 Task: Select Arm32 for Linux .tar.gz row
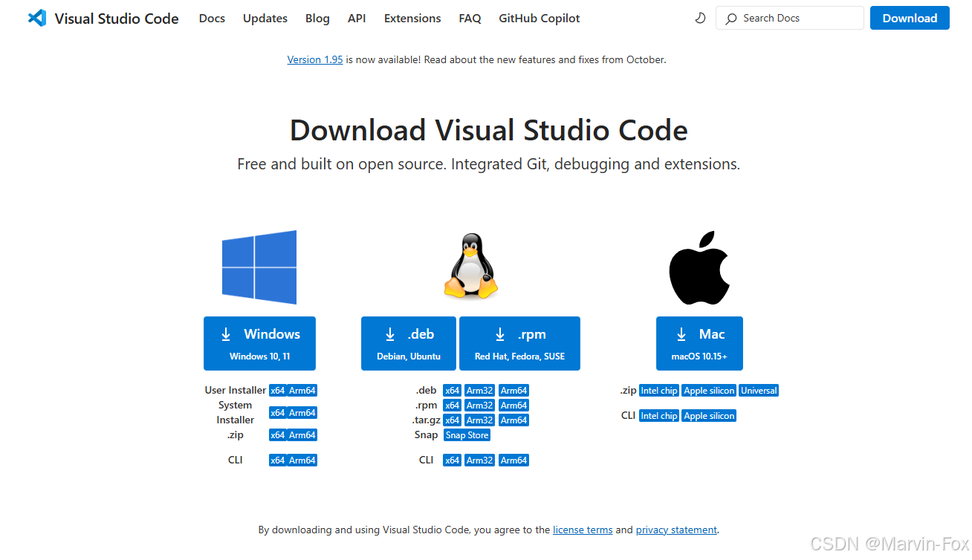pos(480,420)
